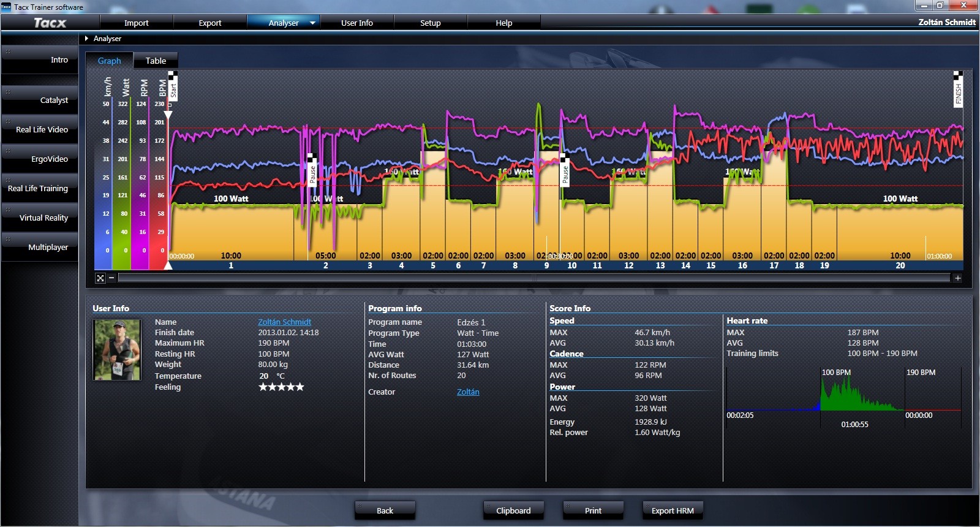Open the Analyser dropdown arrow
This screenshot has height=527, width=980.
click(312, 23)
